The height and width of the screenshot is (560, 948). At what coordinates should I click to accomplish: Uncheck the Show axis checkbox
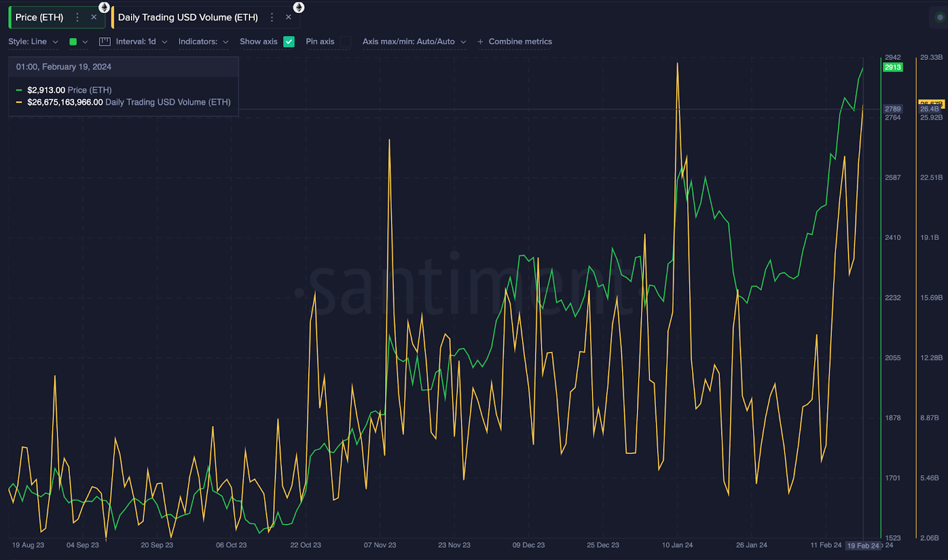(x=289, y=41)
